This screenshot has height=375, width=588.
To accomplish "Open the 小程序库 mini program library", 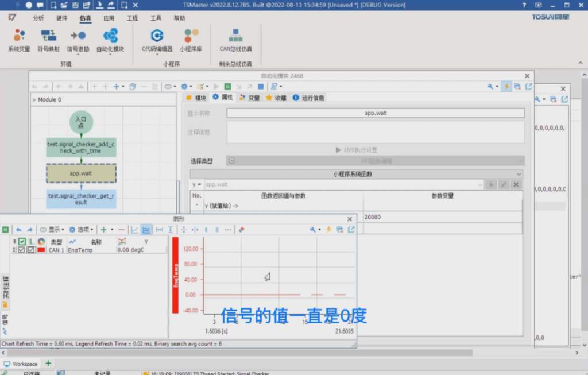I will coord(191,41).
